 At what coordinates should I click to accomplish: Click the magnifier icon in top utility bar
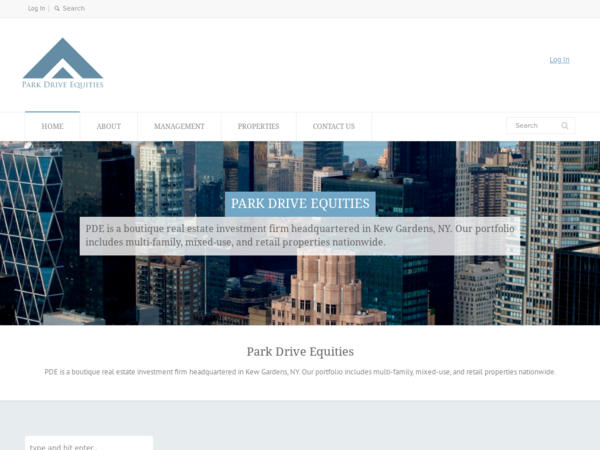click(x=57, y=8)
